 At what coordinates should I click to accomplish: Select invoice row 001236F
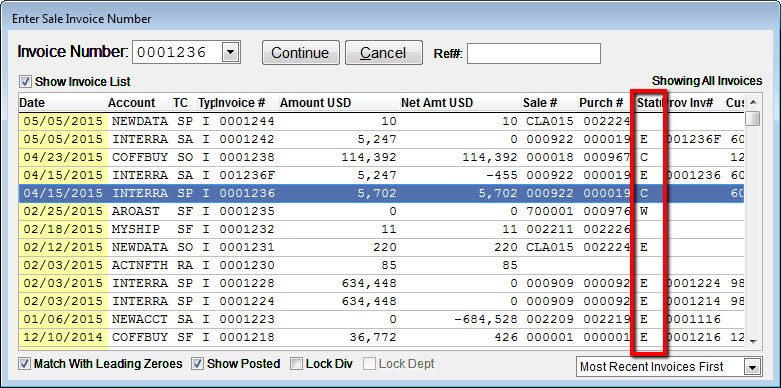(x=381, y=175)
